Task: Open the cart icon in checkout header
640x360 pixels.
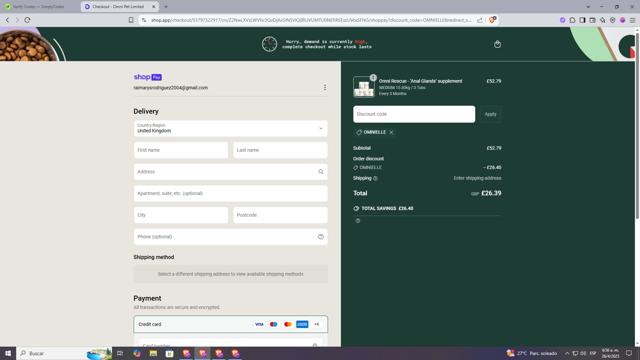Action: coord(497,44)
